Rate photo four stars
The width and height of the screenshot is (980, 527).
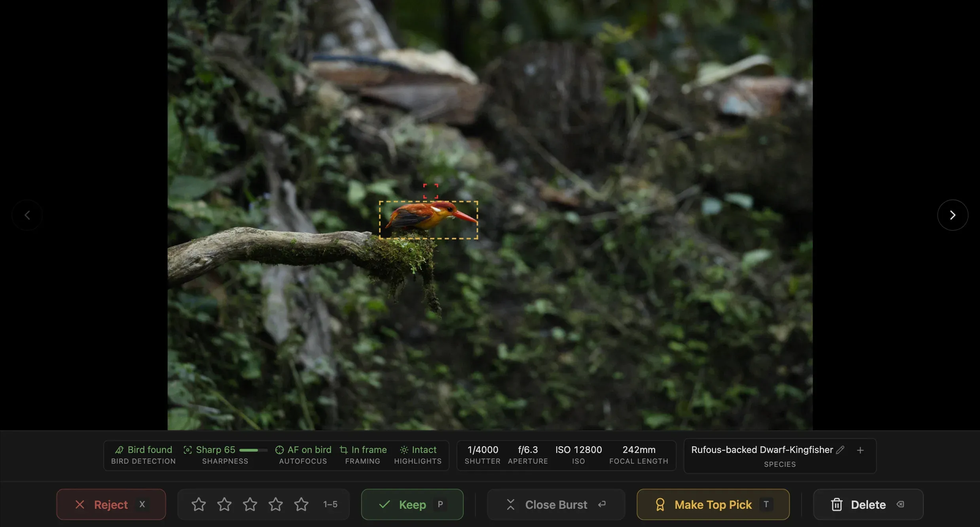tap(276, 504)
